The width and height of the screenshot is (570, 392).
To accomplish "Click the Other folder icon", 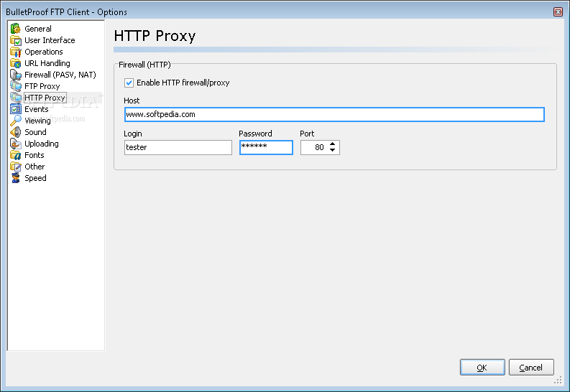I will tap(16, 167).
